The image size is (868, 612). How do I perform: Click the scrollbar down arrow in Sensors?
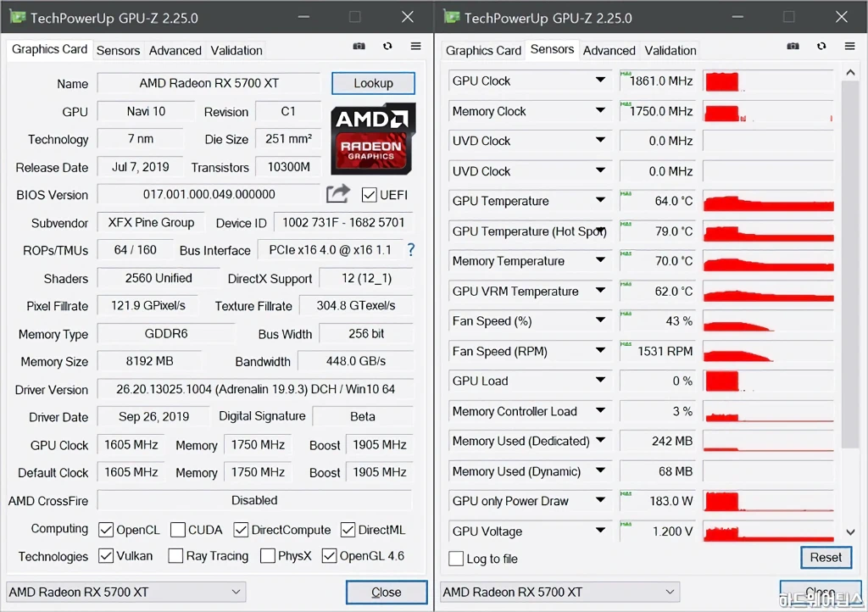pos(850,531)
